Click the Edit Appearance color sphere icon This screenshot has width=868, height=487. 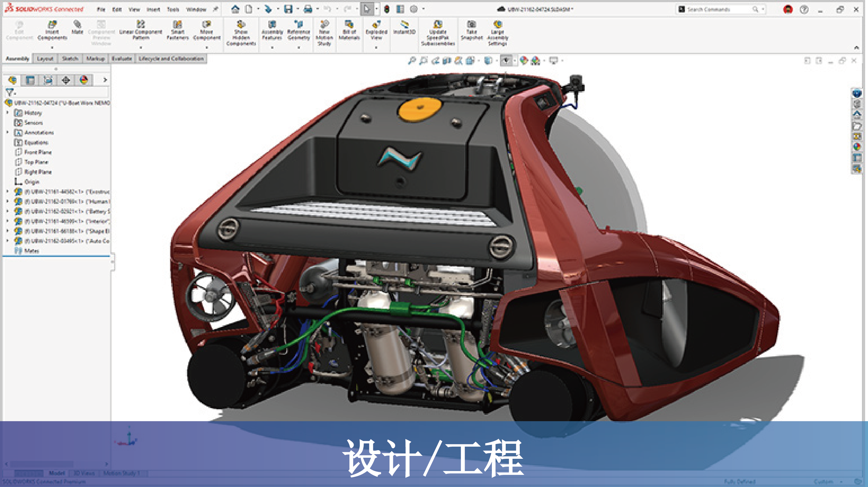tap(524, 61)
